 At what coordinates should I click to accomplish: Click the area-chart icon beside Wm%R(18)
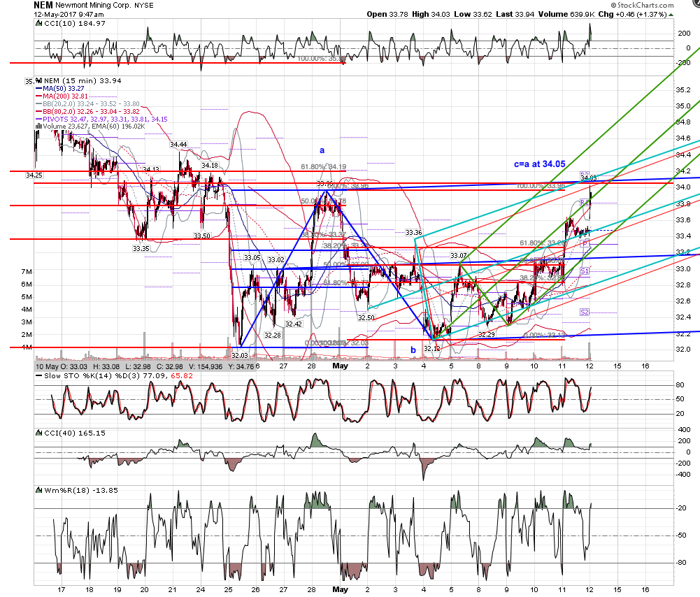[x=39, y=490]
